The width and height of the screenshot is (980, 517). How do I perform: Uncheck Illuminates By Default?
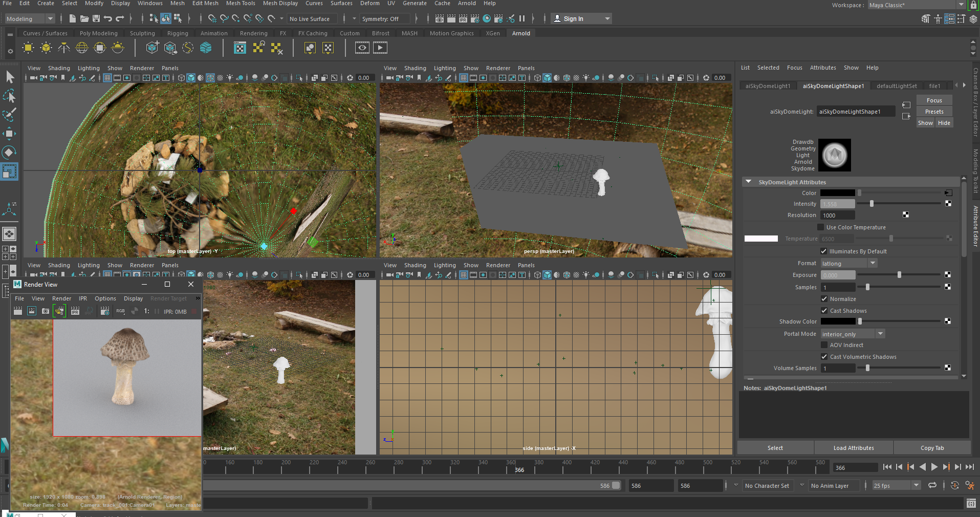[x=824, y=251]
